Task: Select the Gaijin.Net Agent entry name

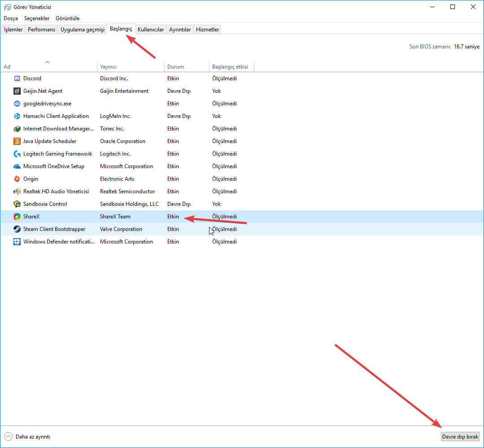Action: (43, 91)
